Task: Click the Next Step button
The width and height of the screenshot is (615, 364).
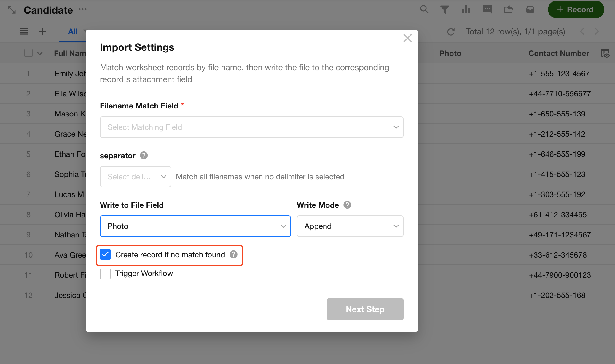Action: click(365, 309)
